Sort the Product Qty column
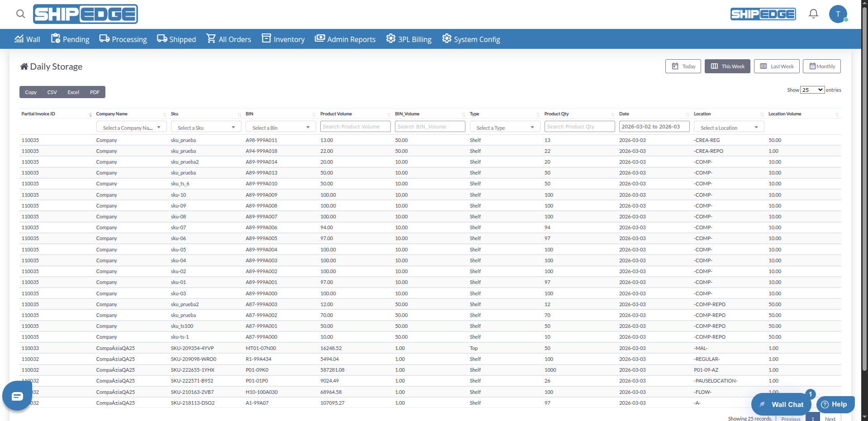Image resolution: width=868 pixels, height=421 pixels. tap(579, 114)
